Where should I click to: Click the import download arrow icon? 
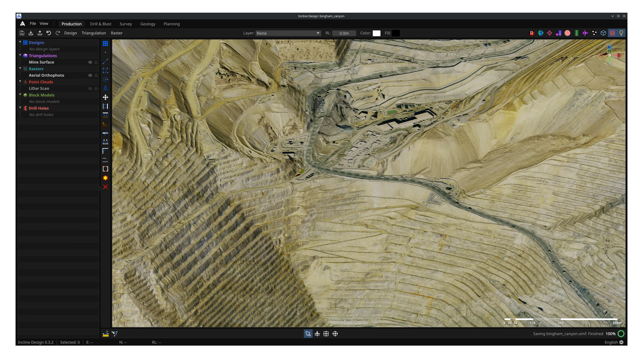coord(31,33)
